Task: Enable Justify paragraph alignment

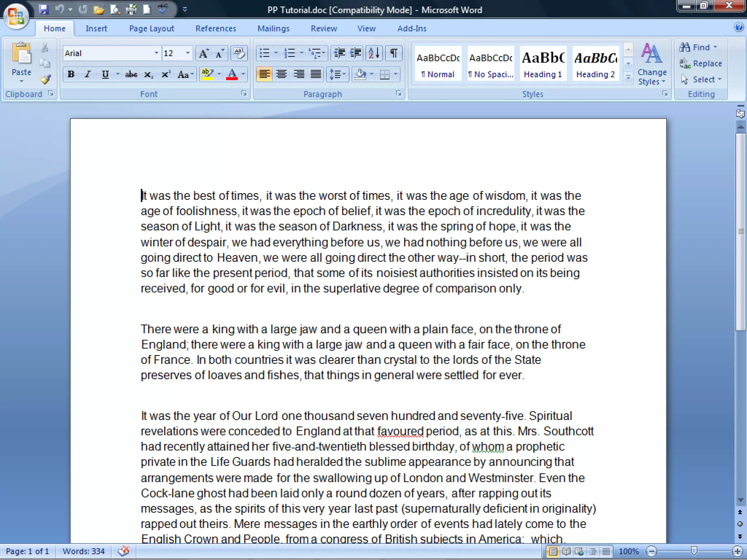Action: (x=316, y=74)
